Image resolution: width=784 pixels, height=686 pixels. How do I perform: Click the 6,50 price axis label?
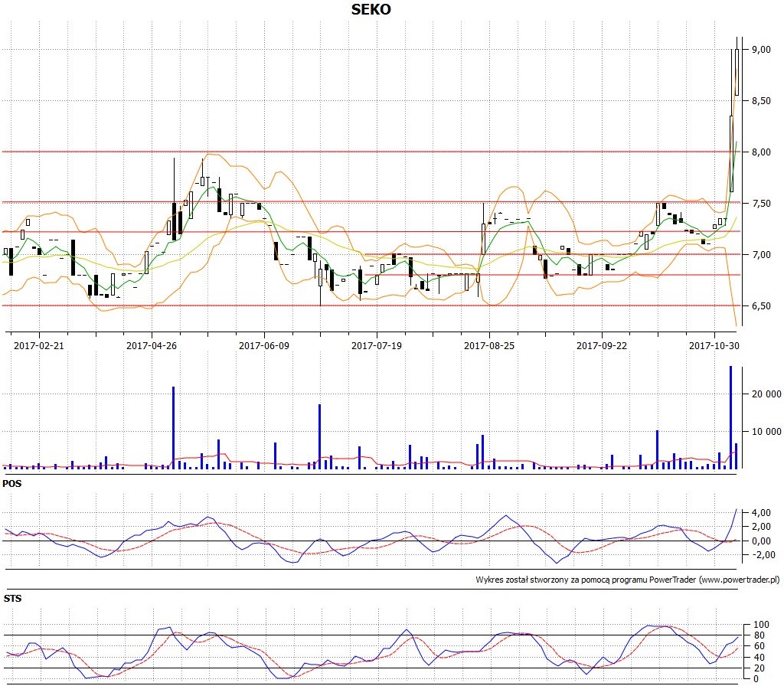pos(761,306)
